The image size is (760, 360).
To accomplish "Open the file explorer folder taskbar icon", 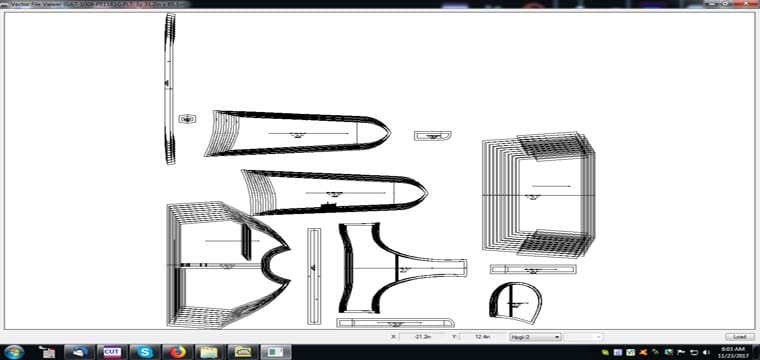I will pos(210,352).
